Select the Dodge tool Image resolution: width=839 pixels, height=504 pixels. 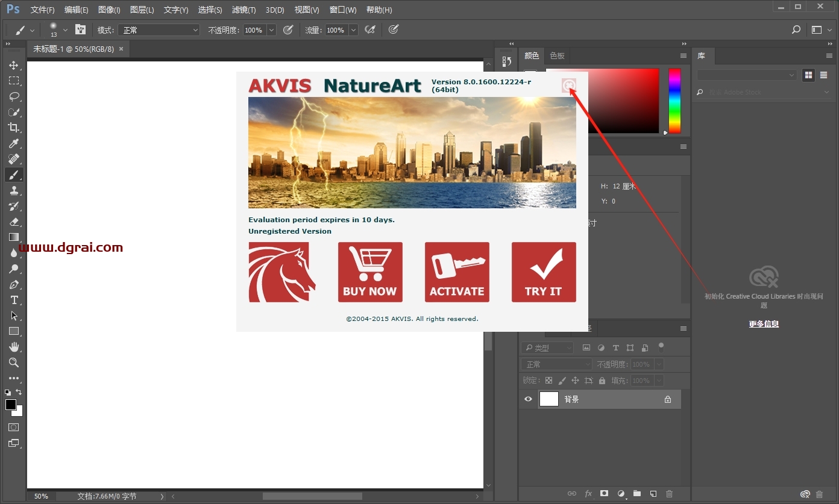pos(13,269)
